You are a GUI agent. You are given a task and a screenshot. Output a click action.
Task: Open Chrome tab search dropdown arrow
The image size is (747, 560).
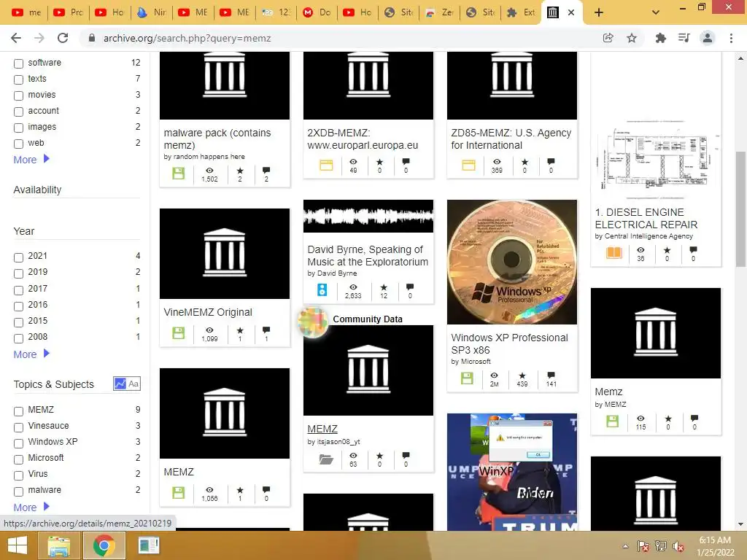[x=656, y=12]
